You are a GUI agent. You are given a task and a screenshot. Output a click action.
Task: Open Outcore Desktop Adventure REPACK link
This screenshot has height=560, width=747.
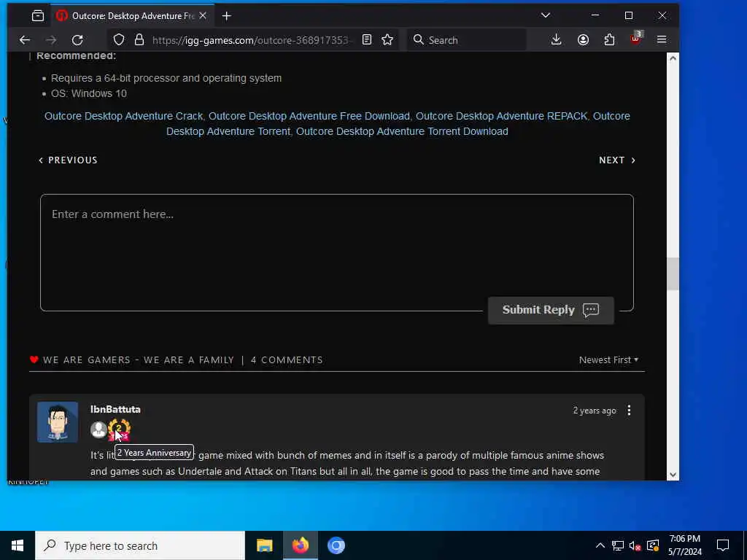click(501, 116)
